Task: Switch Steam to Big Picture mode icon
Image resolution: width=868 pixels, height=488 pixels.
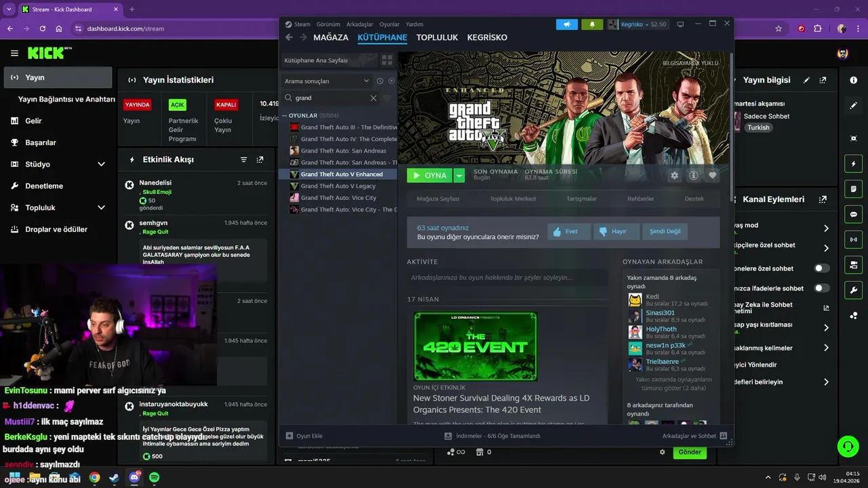Action: [680, 24]
